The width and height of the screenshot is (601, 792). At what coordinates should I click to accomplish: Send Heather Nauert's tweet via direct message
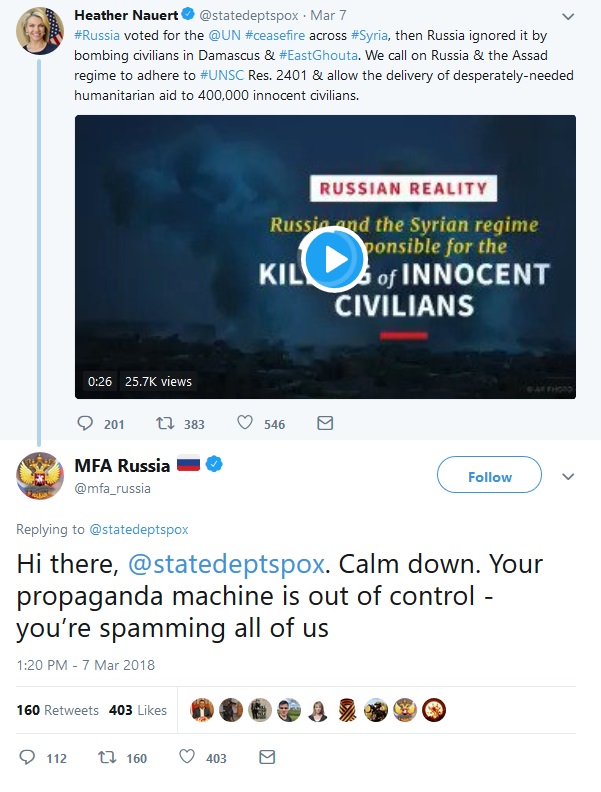coord(324,424)
